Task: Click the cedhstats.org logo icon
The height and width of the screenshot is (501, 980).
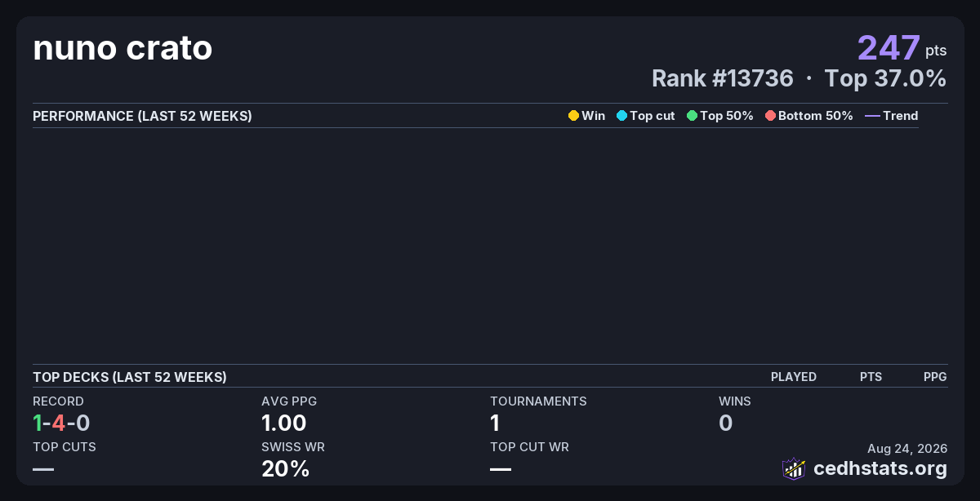Action: tap(794, 468)
